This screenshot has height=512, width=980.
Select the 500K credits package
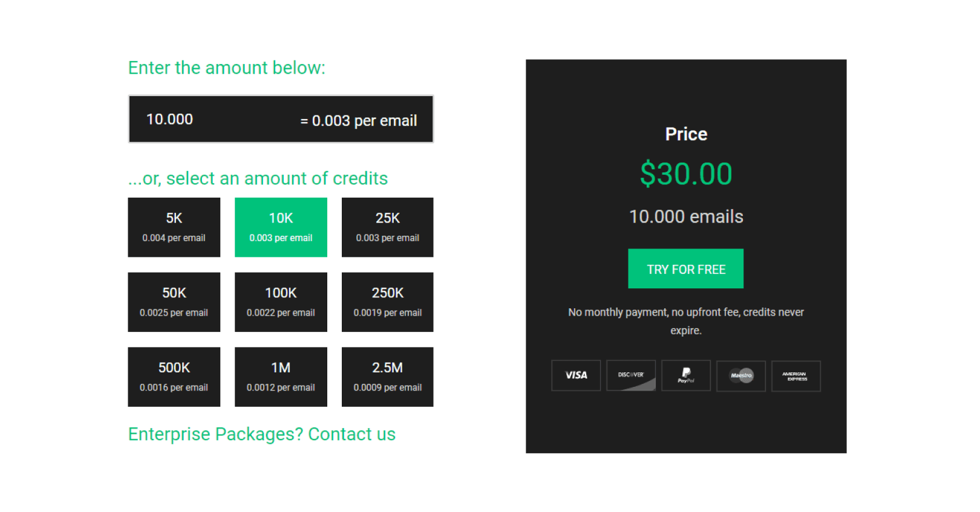(x=174, y=377)
